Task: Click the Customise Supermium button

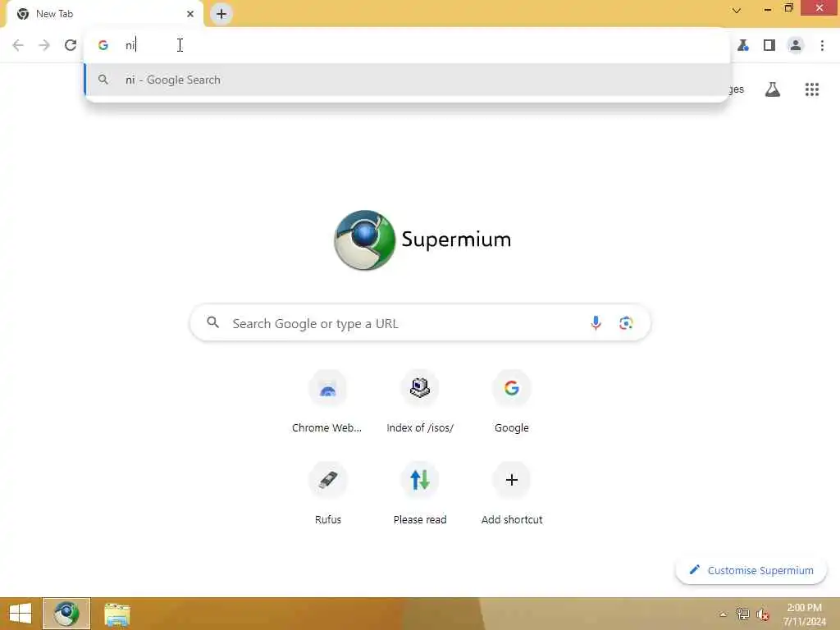Action: click(x=751, y=570)
